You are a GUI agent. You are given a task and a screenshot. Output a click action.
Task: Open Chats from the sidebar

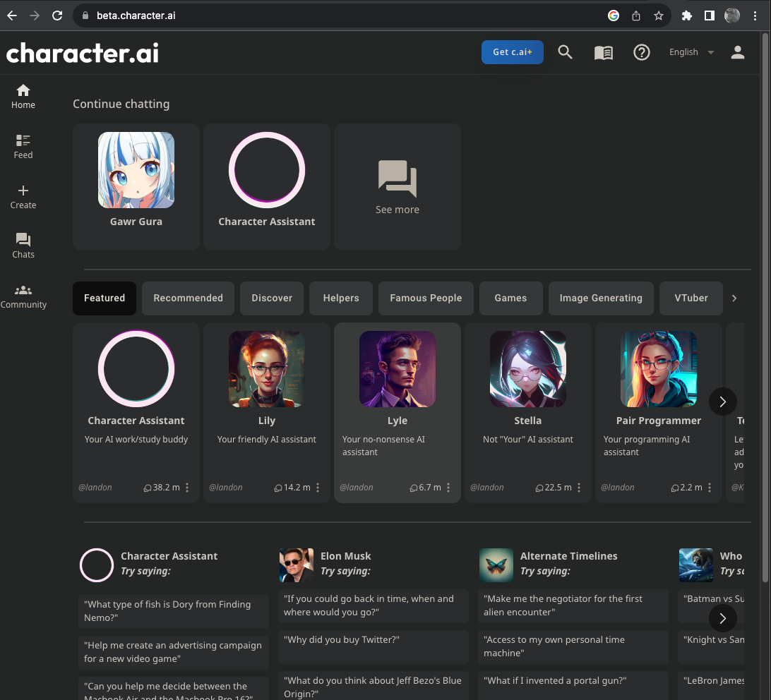click(x=23, y=246)
